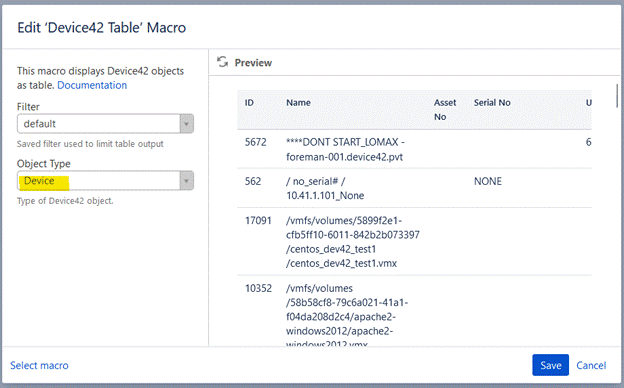Click the row with ID 17091
This screenshot has width=624, height=388.
click(414, 242)
